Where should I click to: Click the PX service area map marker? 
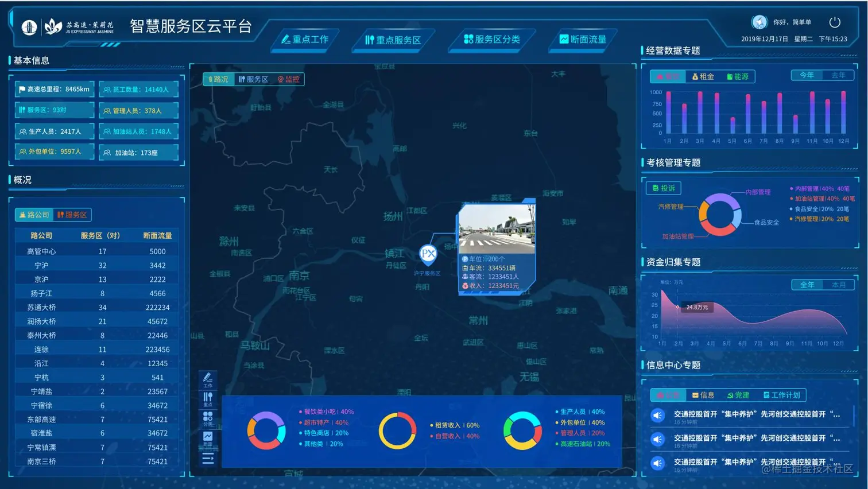[428, 254]
